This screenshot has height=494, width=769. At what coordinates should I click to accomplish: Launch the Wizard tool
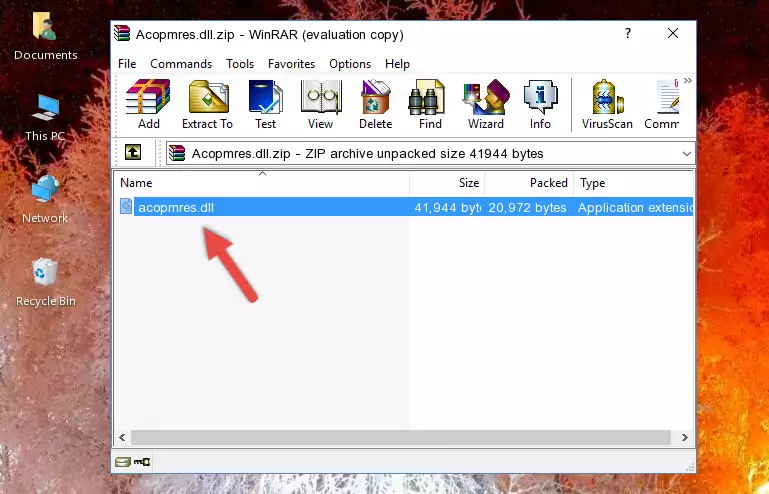pyautogui.click(x=486, y=104)
